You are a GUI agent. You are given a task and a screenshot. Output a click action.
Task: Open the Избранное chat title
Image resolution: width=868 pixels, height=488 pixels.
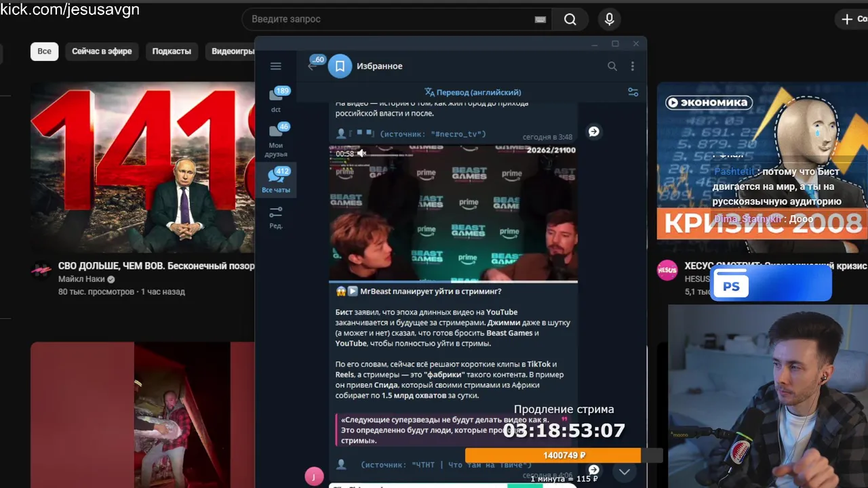[x=380, y=66]
